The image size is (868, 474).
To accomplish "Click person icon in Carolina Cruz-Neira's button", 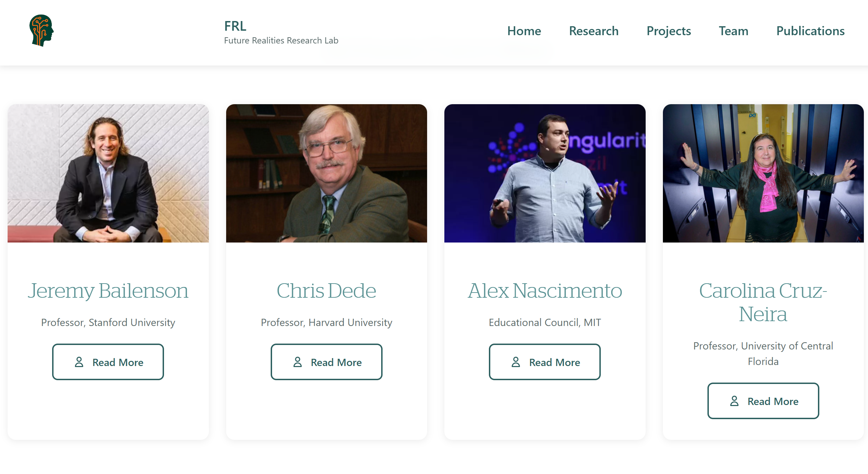I will coord(734,401).
